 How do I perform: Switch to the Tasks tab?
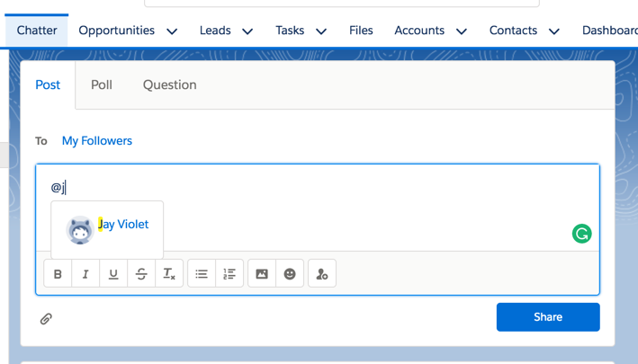click(x=290, y=31)
